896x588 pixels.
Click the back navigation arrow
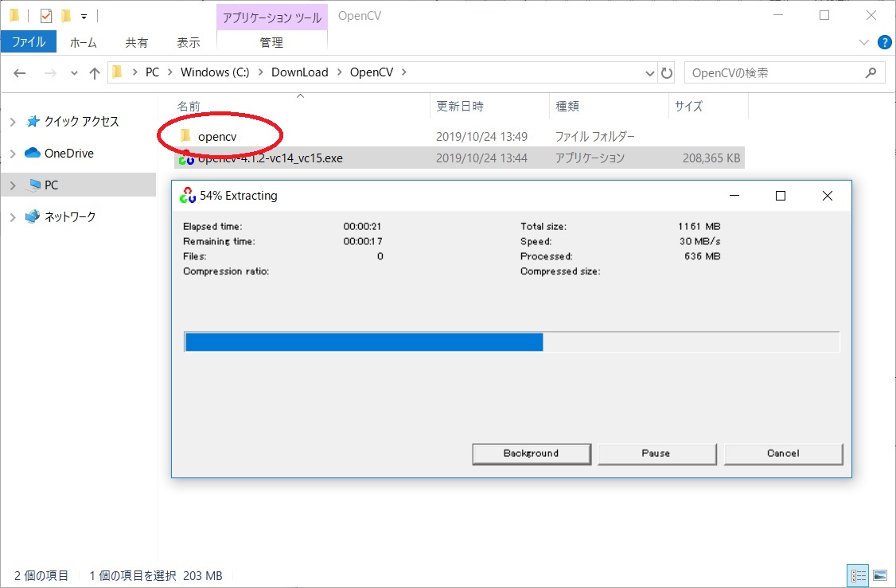[19, 72]
